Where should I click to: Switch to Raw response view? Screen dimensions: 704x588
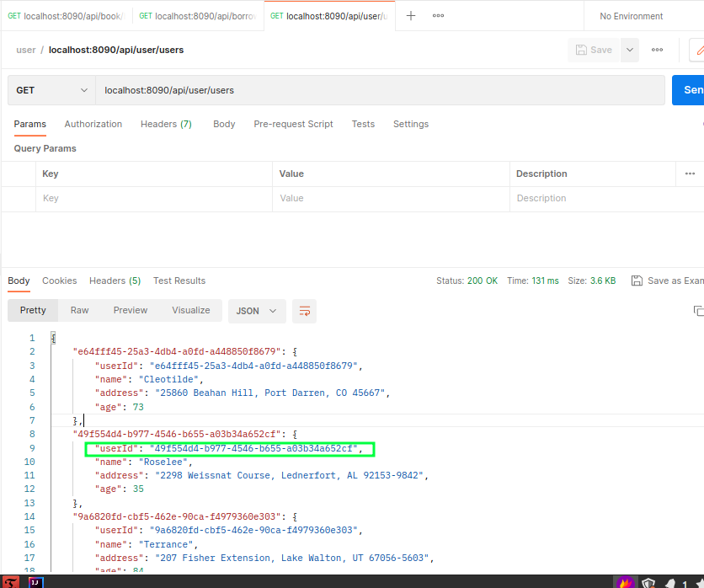point(79,310)
